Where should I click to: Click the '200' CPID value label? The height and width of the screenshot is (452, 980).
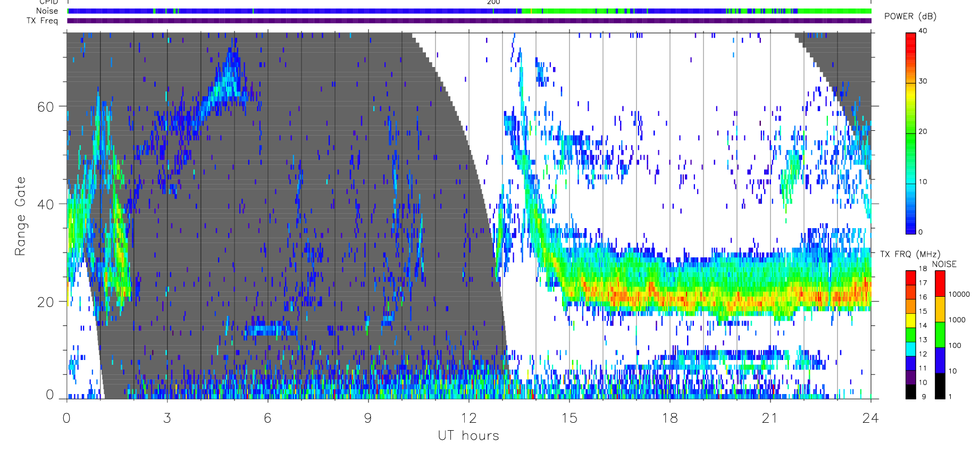point(493,2)
